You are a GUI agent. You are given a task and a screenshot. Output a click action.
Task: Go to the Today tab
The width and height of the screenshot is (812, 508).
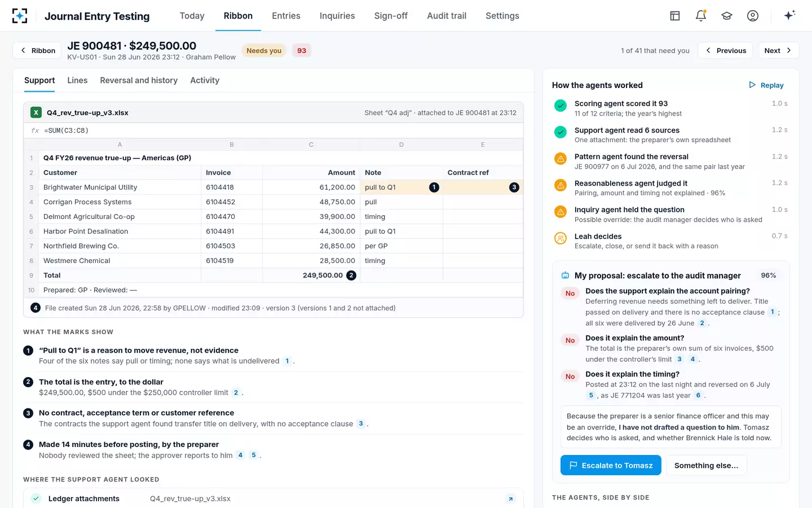click(x=192, y=16)
